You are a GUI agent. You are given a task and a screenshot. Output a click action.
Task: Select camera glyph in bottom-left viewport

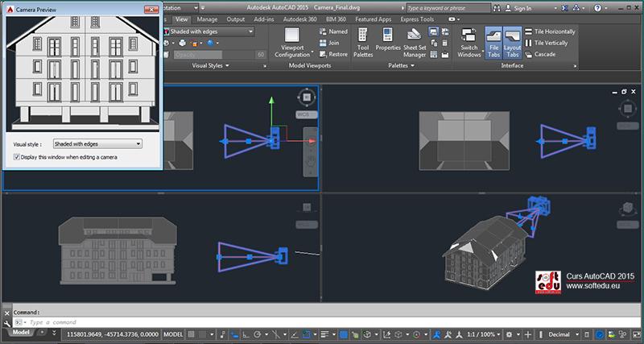coord(283,255)
